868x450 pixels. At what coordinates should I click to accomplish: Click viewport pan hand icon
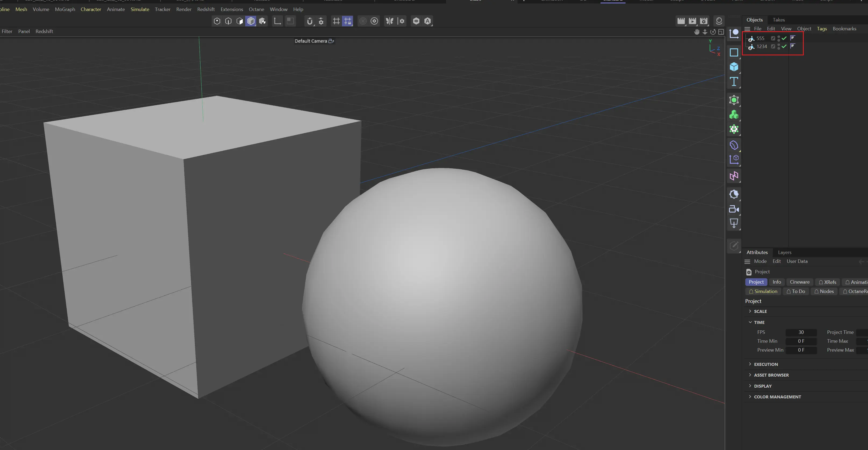(697, 32)
